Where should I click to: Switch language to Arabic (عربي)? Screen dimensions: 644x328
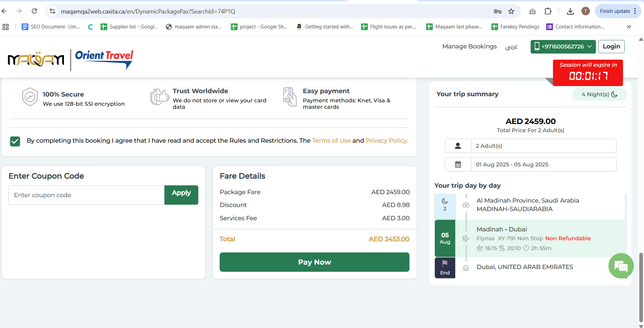(x=511, y=46)
